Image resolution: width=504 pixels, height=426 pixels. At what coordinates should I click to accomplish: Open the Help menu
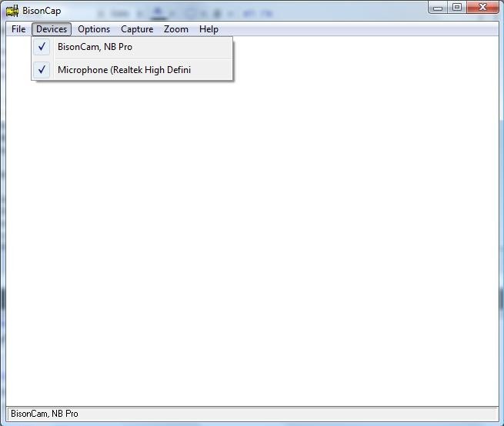pyautogui.click(x=209, y=29)
